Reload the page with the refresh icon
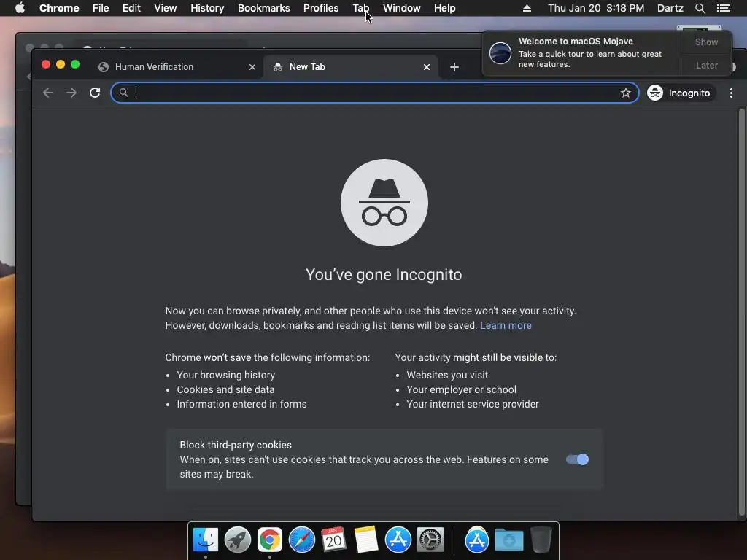Image resolution: width=747 pixels, height=560 pixels. point(95,93)
